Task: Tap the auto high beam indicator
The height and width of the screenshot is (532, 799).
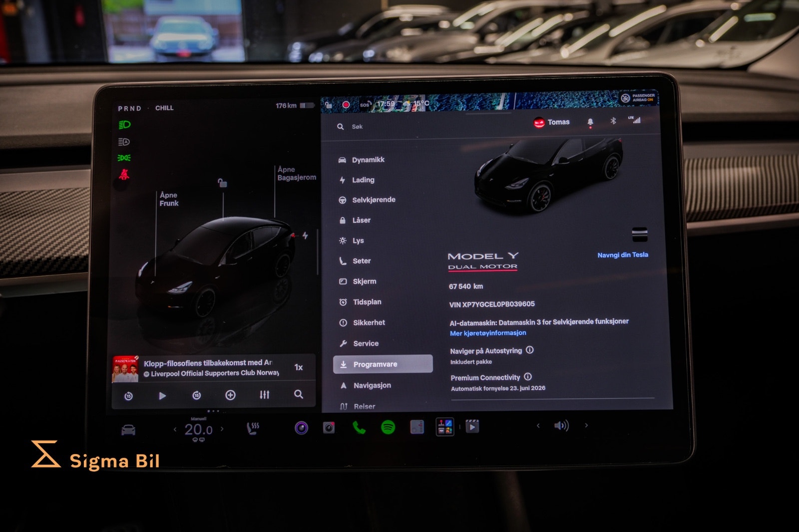Action: tap(124, 142)
